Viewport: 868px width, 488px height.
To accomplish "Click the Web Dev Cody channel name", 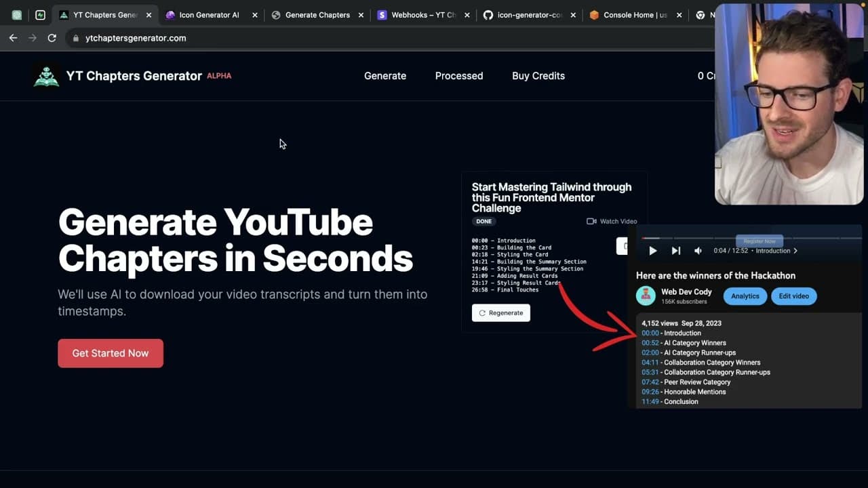I will pyautogui.click(x=686, y=292).
